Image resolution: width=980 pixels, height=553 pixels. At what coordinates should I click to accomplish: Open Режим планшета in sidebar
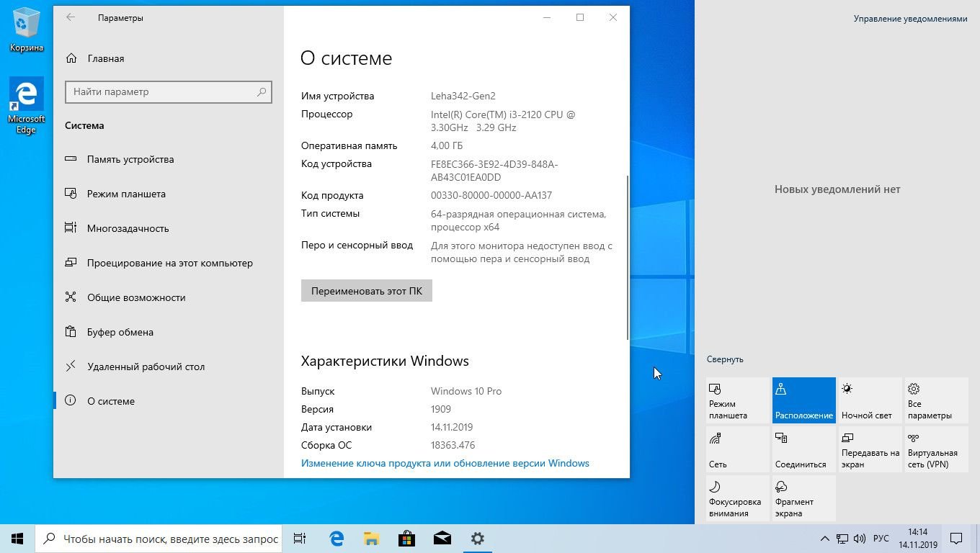[x=169, y=194]
